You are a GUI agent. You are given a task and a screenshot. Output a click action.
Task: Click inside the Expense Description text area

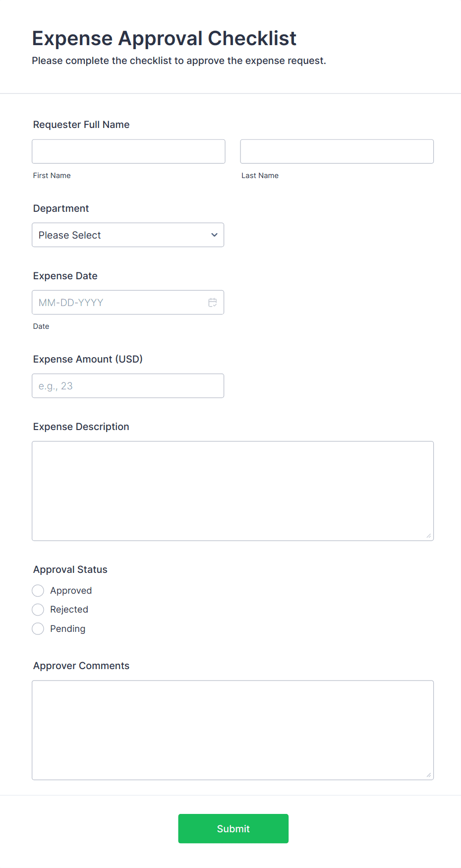232,491
